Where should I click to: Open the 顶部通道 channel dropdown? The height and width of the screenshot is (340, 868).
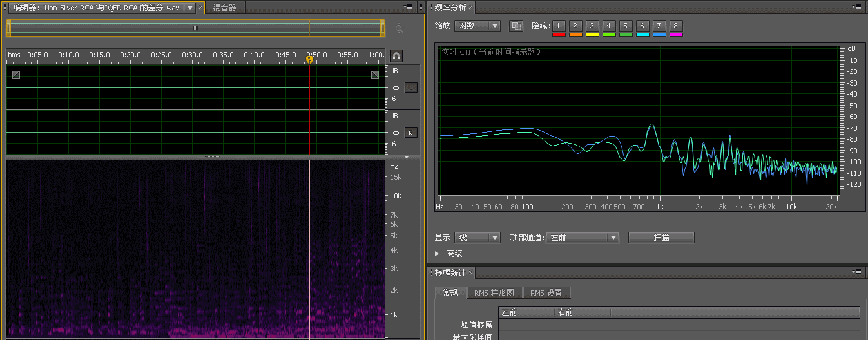(582, 238)
